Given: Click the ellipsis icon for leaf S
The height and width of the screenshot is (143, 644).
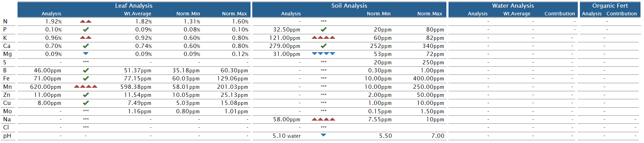Looking at the screenshot, I should click(86, 62).
